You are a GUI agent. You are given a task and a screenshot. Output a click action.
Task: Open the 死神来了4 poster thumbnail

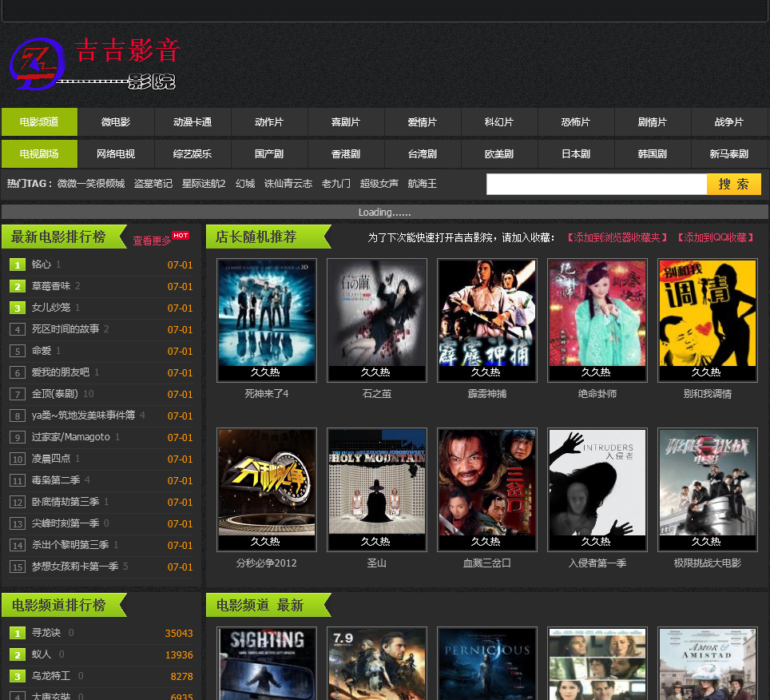click(267, 320)
